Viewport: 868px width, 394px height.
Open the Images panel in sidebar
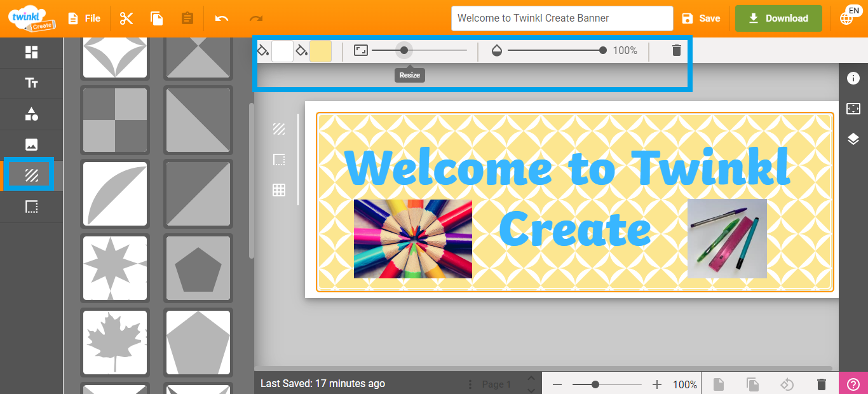tap(31, 145)
